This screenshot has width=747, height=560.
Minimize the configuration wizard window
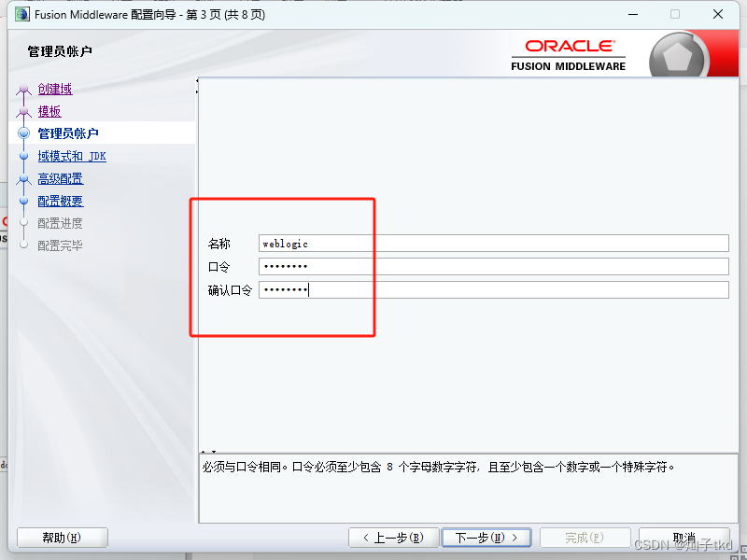pyautogui.click(x=633, y=14)
